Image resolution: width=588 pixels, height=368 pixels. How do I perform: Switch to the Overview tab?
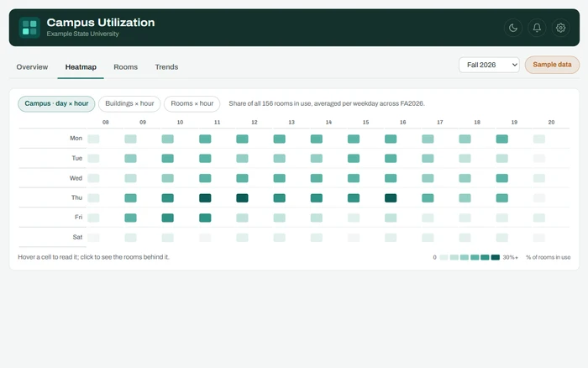32,66
